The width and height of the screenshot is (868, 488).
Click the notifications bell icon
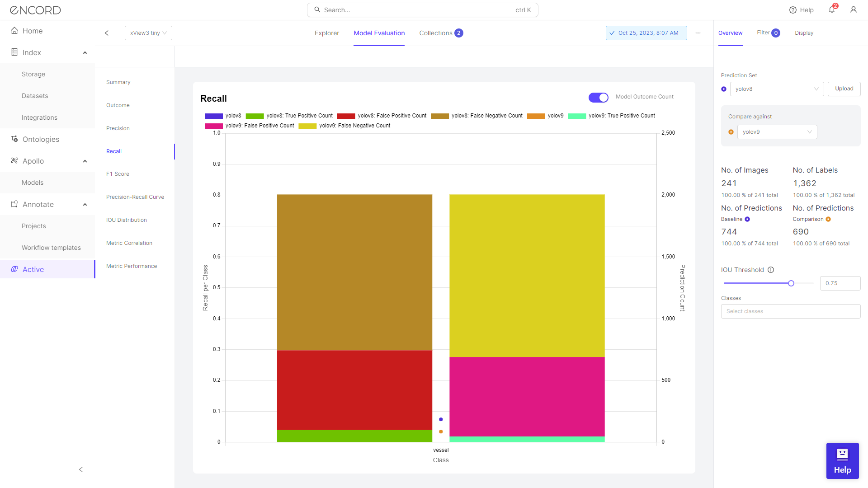[832, 10]
